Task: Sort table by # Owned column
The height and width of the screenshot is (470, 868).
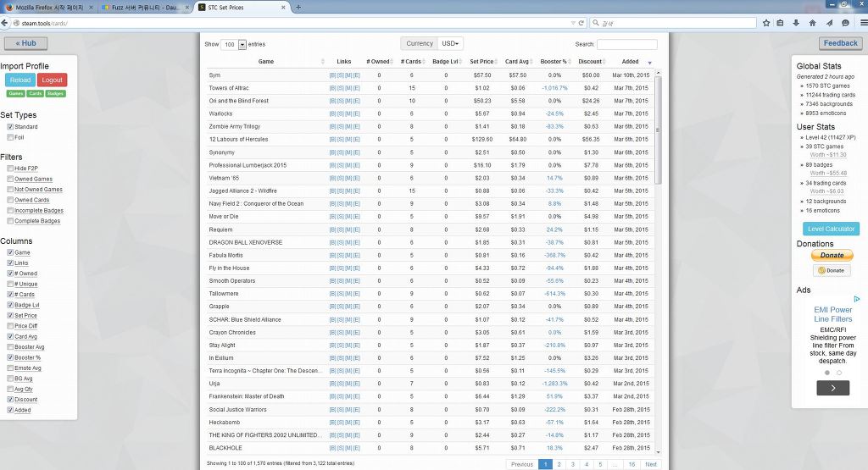Action: (x=379, y=61)
